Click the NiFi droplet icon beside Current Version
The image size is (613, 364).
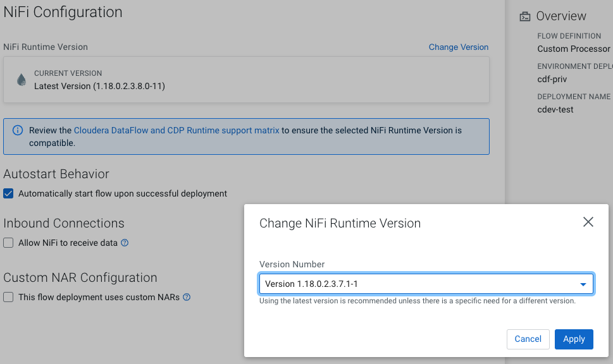point(22,80)
